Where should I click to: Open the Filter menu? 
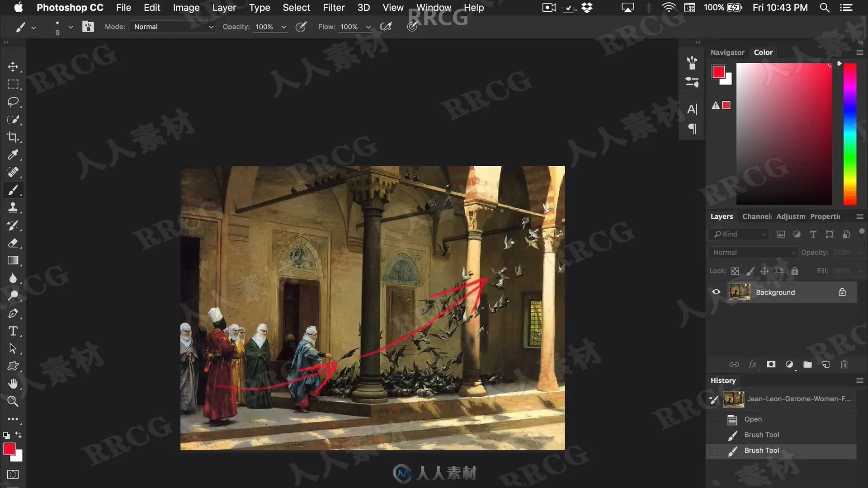(x=334, y=8)
